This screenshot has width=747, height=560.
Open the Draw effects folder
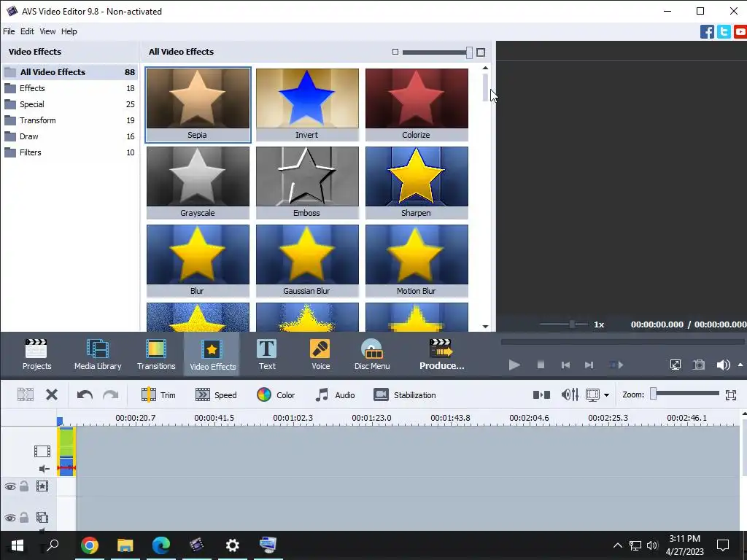tap(69, 136)
